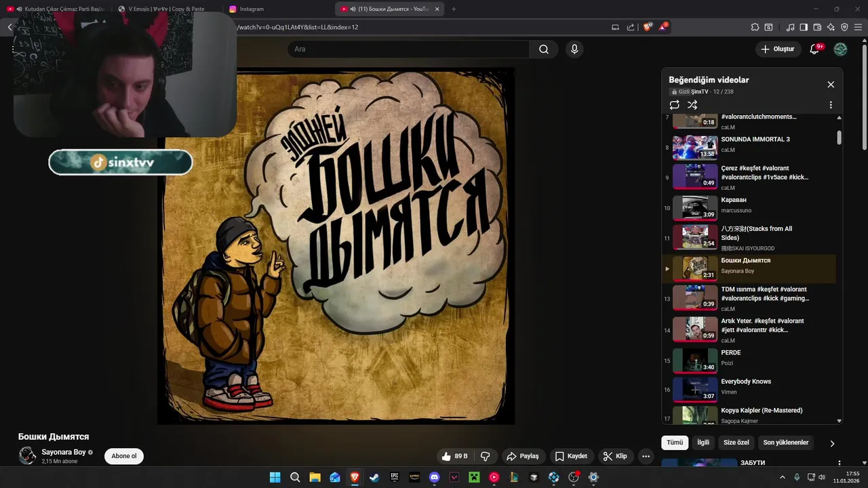Close the Бошки Дымятся YouTube tab

(437, 9)
